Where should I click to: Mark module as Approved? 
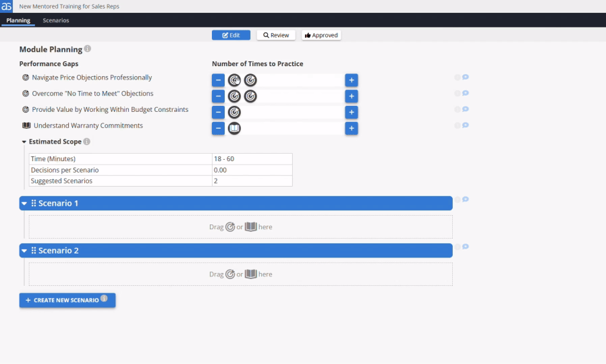[x=321, y=35]
